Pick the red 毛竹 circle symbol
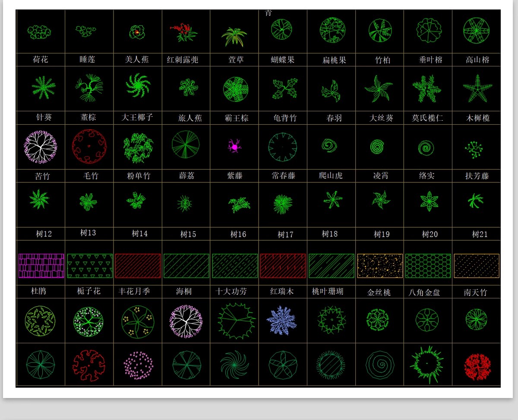The width and height of the screenshot is (518, 420). click(89, 147)
